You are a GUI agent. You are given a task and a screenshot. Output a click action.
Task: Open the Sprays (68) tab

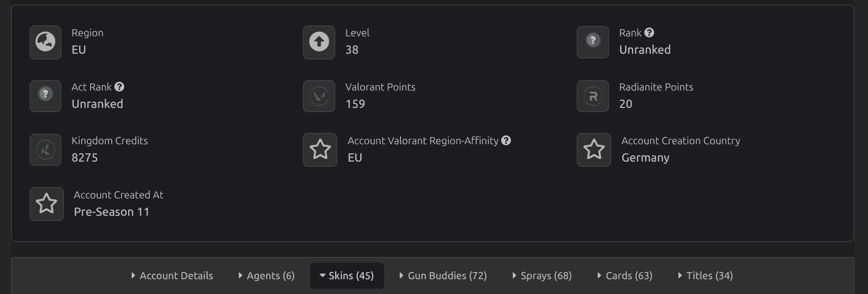pos(542,276)
